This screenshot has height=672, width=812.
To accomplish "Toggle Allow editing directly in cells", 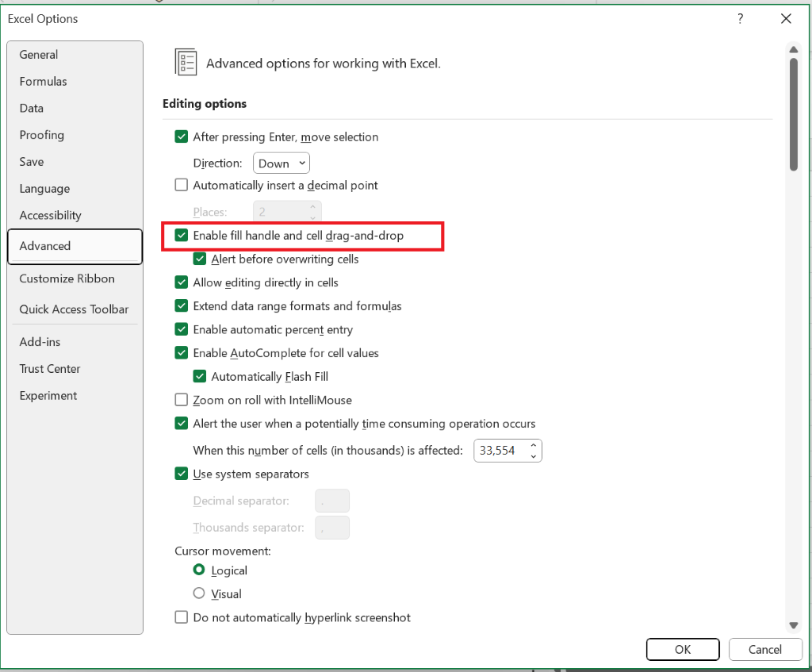I will (x=182, y=282).
